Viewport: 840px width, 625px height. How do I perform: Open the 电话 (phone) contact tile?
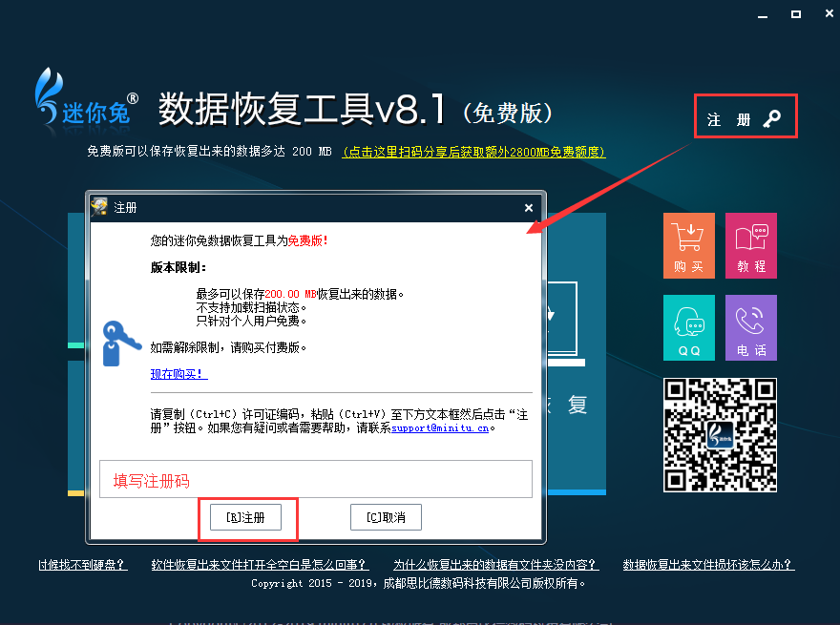(751, 327)
